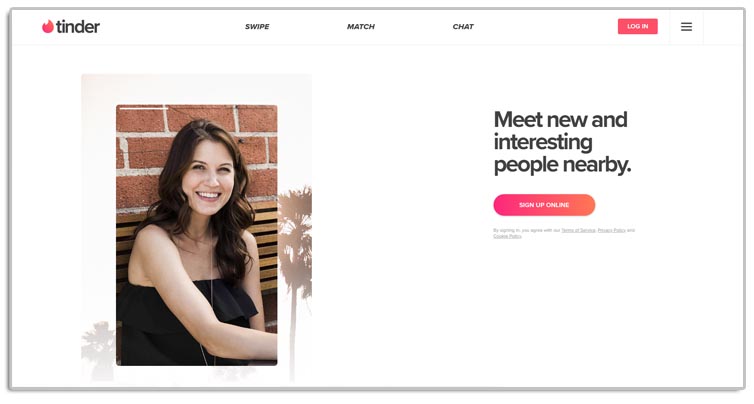
Task: Open the hamburger menu icon
Action: click(x=686, y=27)
